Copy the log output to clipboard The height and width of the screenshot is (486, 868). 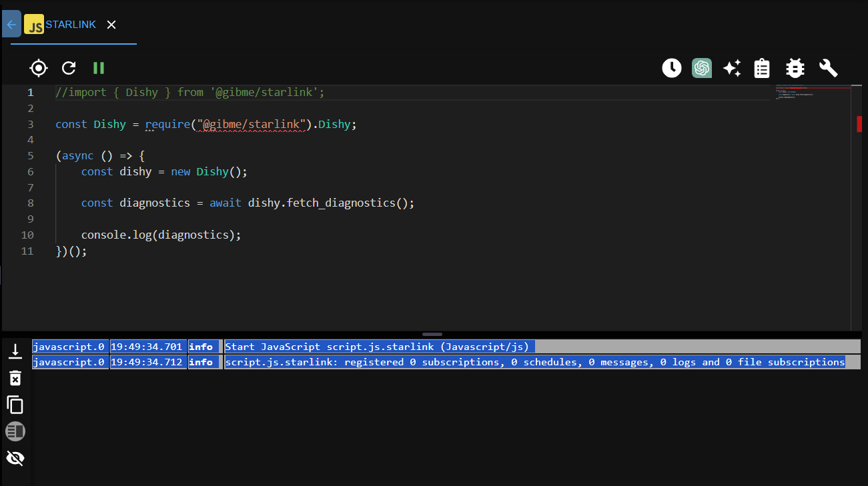[x=15, y=405]
